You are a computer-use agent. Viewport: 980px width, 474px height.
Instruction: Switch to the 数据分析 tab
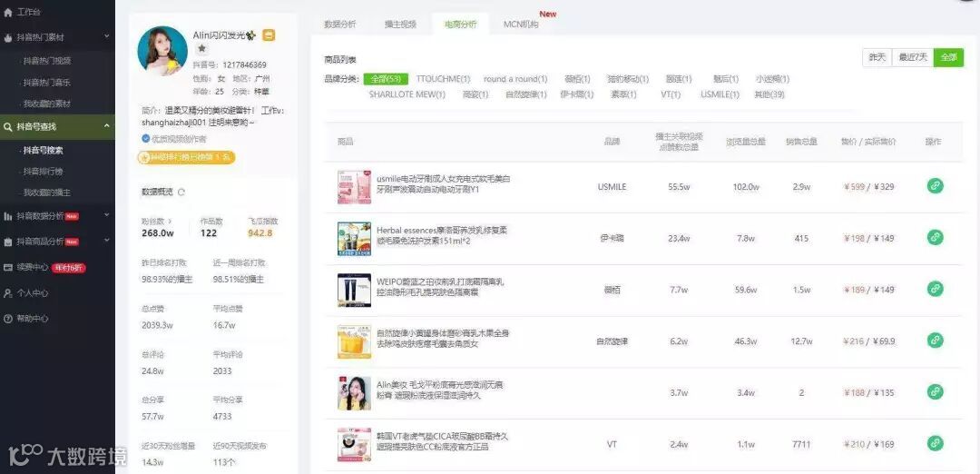tap(340, 25)
